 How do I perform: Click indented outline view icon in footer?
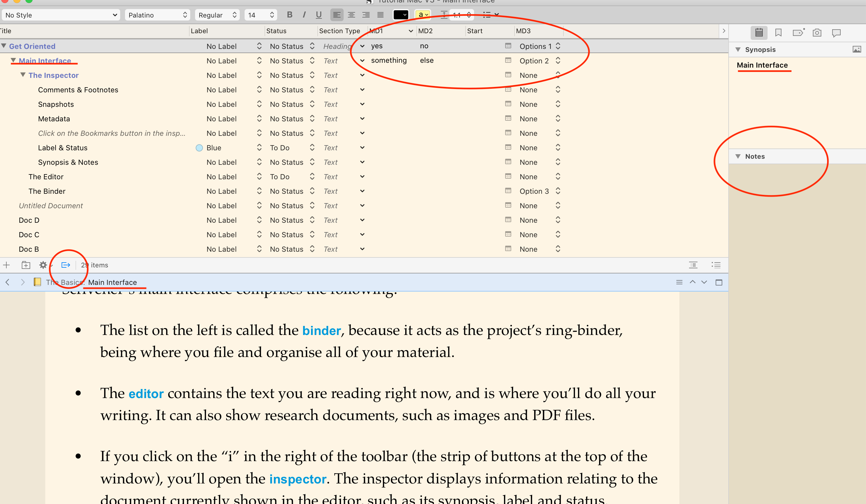click(x=693, y=265)
